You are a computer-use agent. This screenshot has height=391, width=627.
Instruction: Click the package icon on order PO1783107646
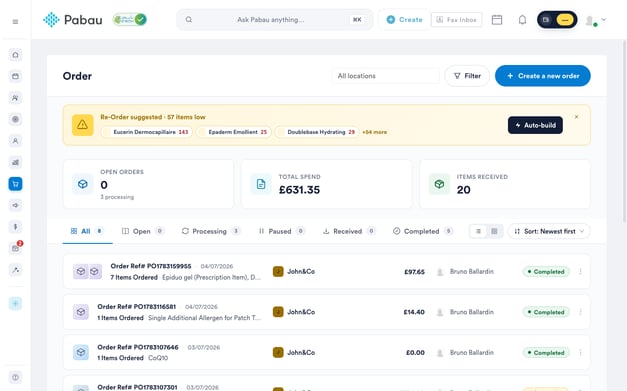(x=81, y=353)
